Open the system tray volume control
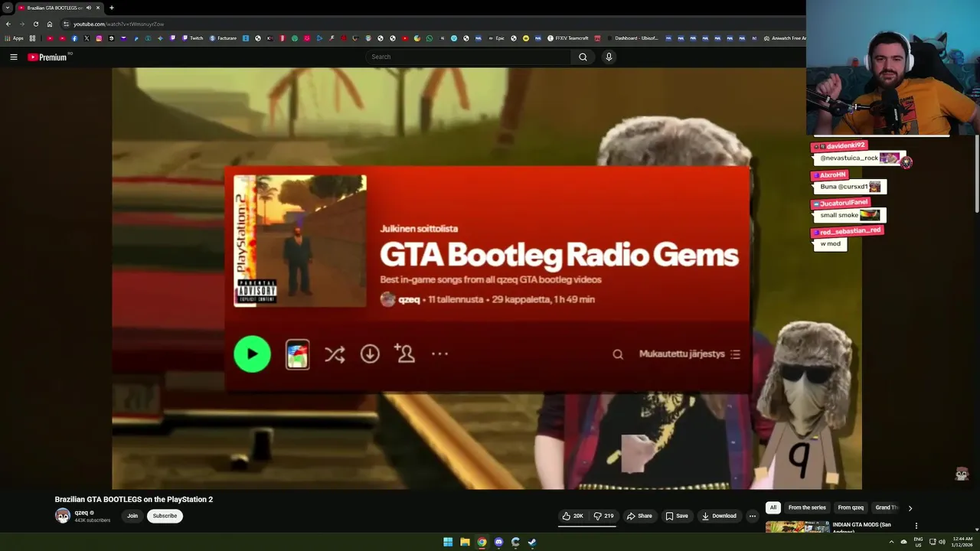Image resolution: width=980 pixels, height=551 pixels. [x=942, y=542]
